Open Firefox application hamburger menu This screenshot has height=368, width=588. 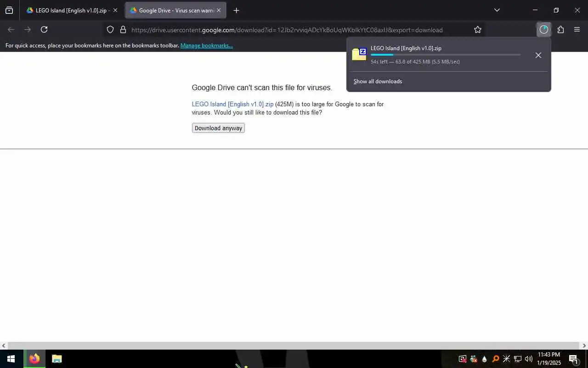pyautogui.click(x=577, y=29)
